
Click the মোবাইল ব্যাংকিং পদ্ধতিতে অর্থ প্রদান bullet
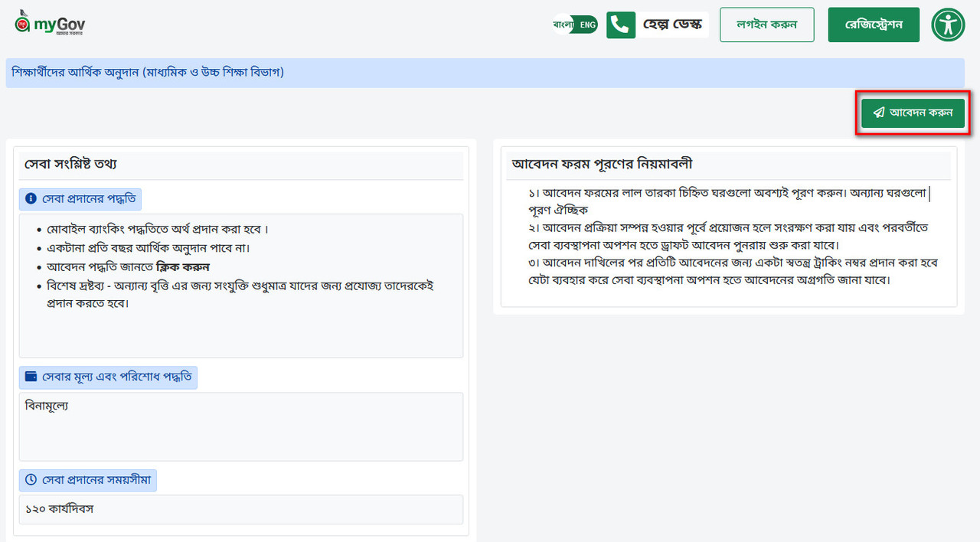157,230
